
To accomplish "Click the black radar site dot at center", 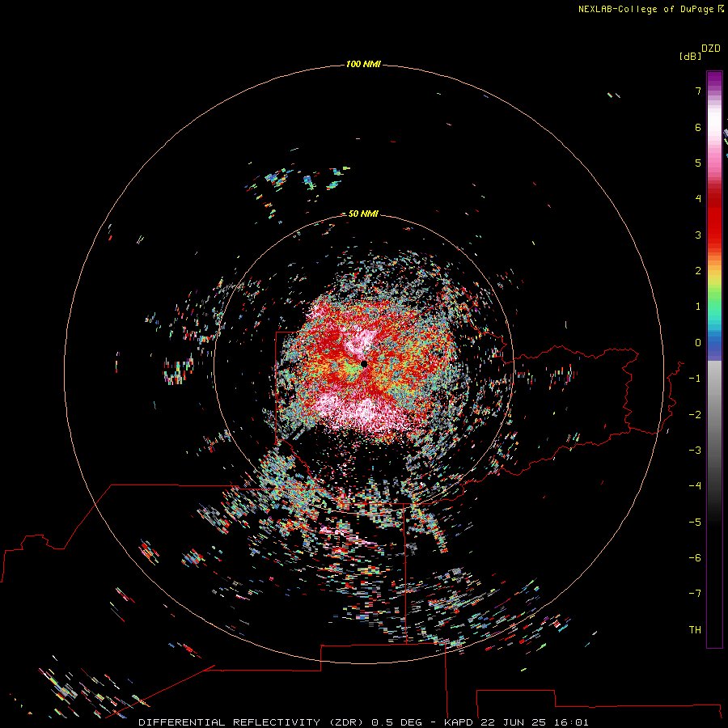I will pyautogui.click(x=364, y=364).
